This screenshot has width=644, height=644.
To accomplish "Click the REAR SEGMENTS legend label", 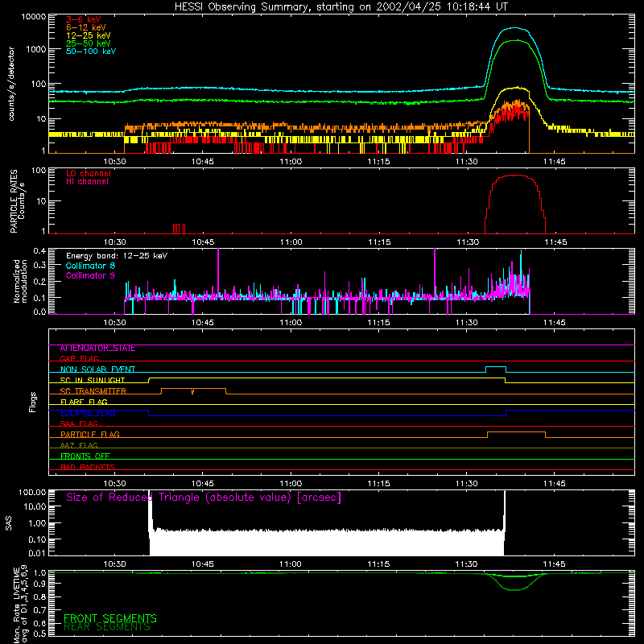I will point(107,627).
